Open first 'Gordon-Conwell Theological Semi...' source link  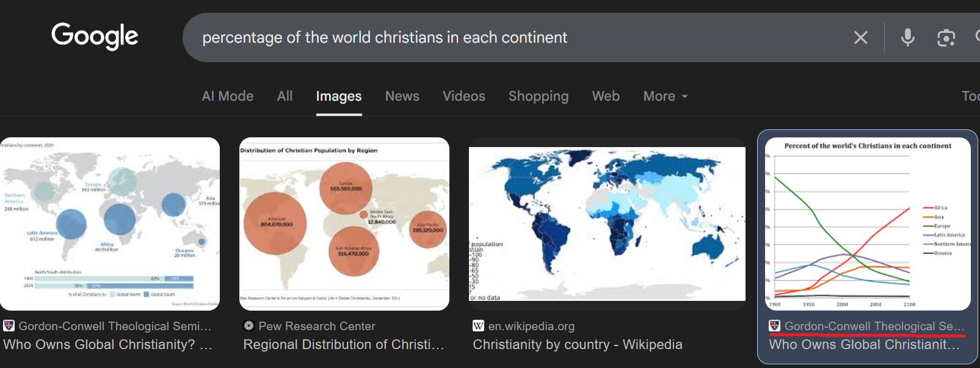point(115,327)
